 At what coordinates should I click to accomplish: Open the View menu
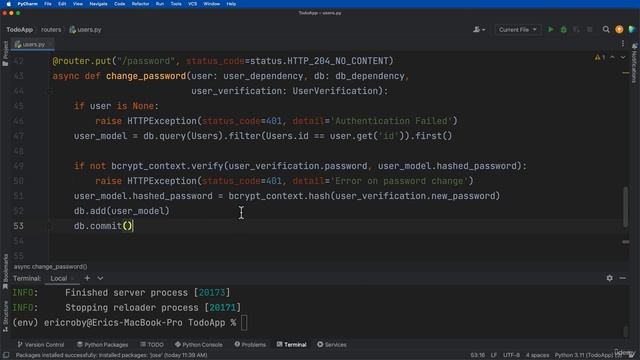[x=78, y=4]
